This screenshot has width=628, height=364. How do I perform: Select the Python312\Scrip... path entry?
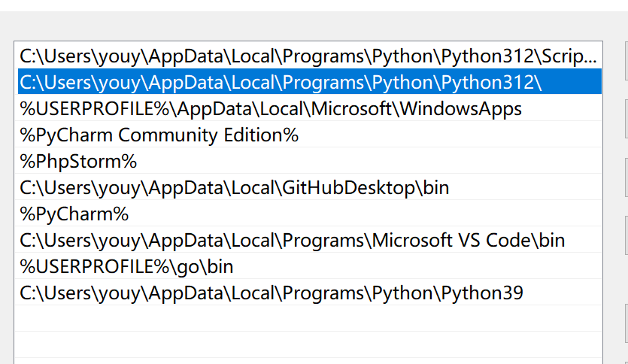[x=309, y=56]
